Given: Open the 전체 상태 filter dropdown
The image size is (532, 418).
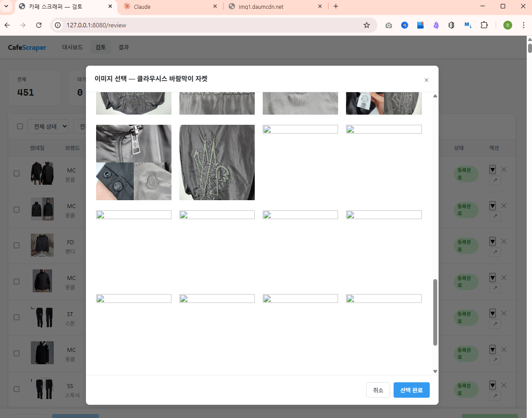Looking at the screenshot, I should [x=48, y=127].
